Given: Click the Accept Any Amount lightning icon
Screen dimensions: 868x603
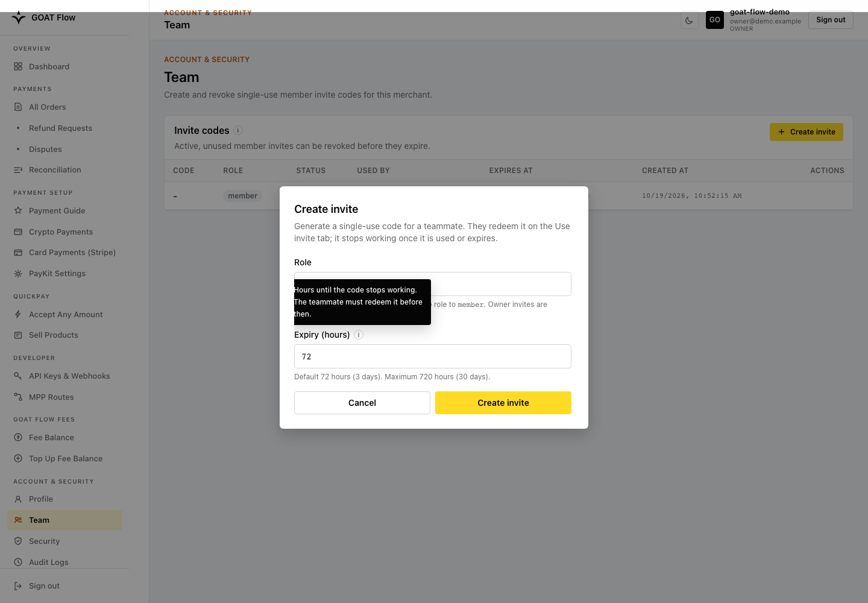Looking at the screenshot, I should [x=18, y=315].
